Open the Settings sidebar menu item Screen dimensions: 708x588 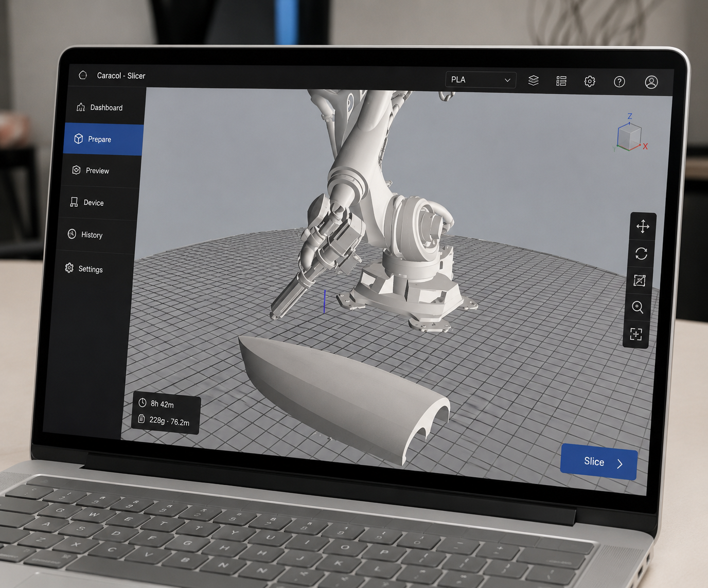(94, 269)
